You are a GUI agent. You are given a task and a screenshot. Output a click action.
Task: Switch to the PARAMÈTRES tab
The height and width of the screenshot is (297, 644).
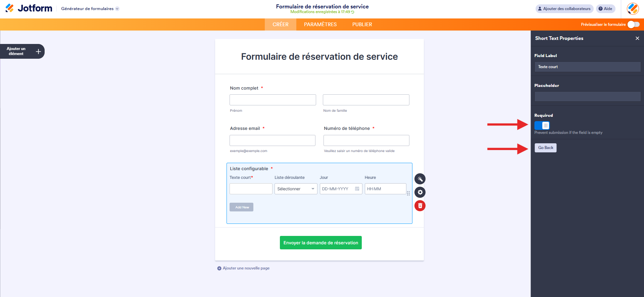(320, 24)
